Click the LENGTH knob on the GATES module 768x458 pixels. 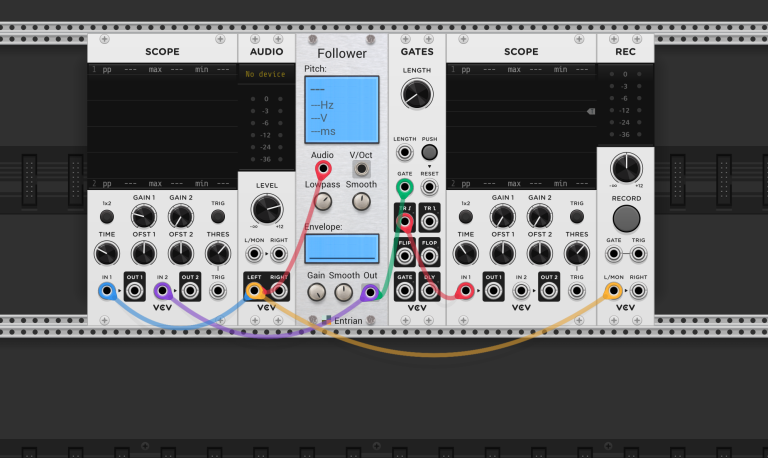417,94
